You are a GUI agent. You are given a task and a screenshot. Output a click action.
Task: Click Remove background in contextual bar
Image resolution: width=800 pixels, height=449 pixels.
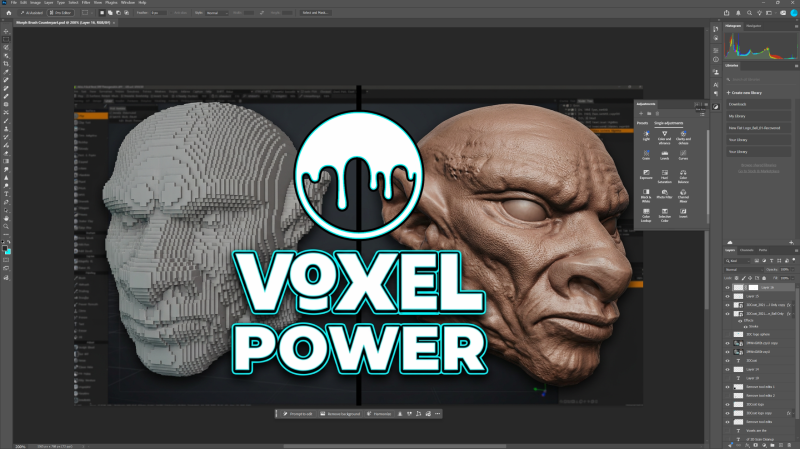(x=340, y=414)
